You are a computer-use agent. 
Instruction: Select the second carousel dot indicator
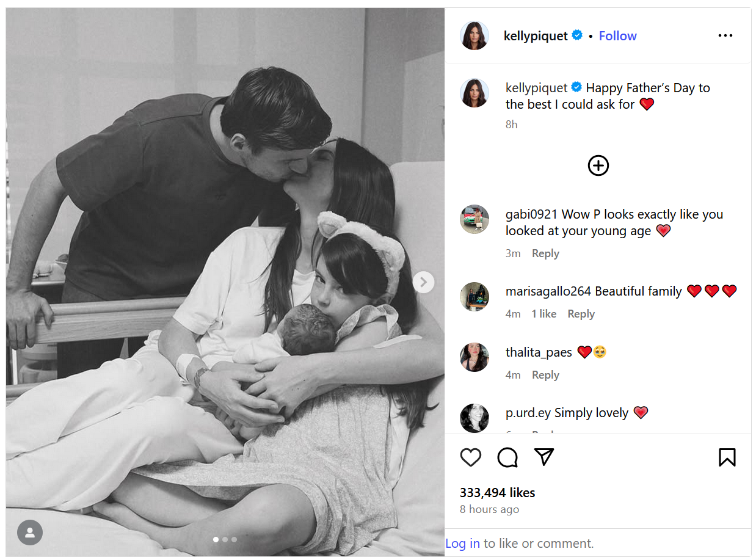point(225,539)
